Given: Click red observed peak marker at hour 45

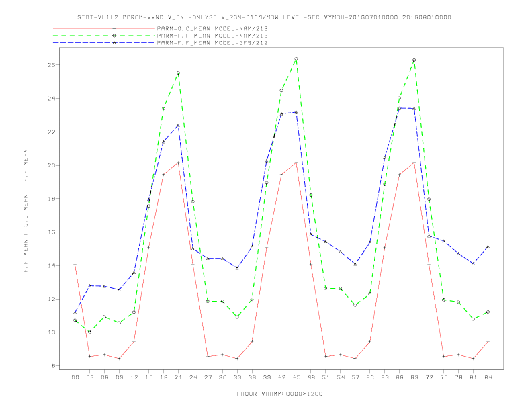Looking at the screenshot, I should tap(296, 163).
